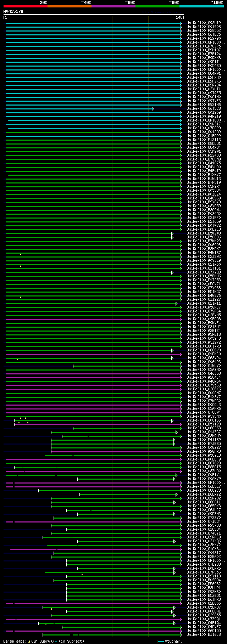Open hit UniRef100_B1XHY7
The image size is (227, 644).
pos(204,175)
